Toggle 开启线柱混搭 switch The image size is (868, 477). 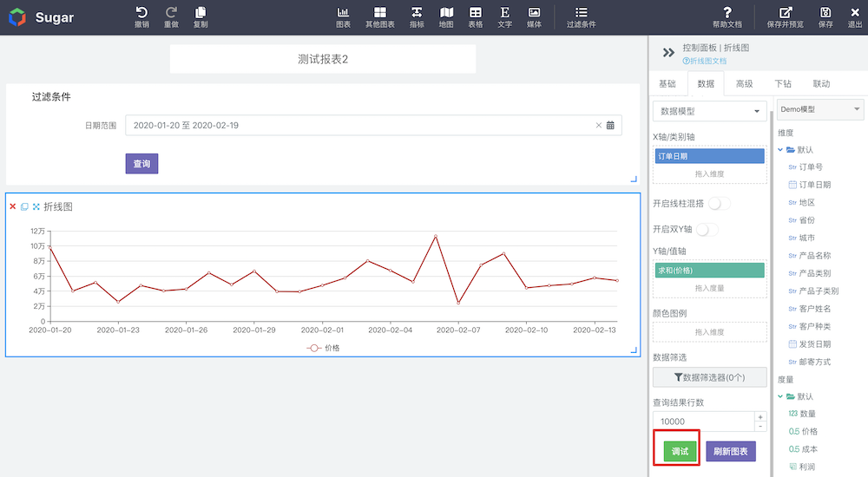point(719,204)
